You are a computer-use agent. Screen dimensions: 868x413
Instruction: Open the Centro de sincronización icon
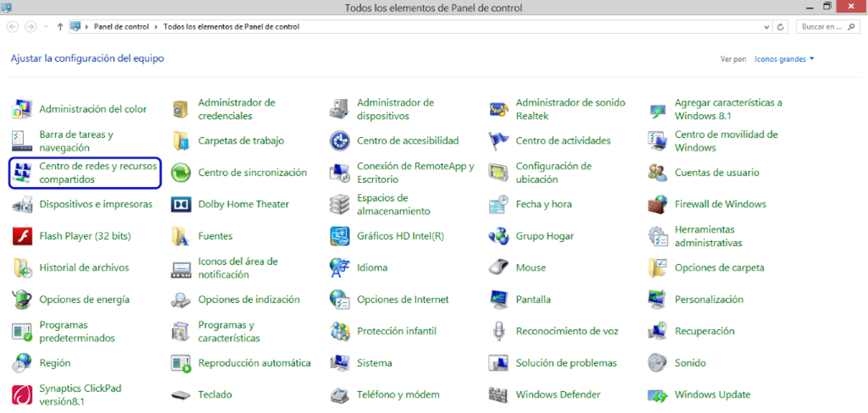point(180,173)
